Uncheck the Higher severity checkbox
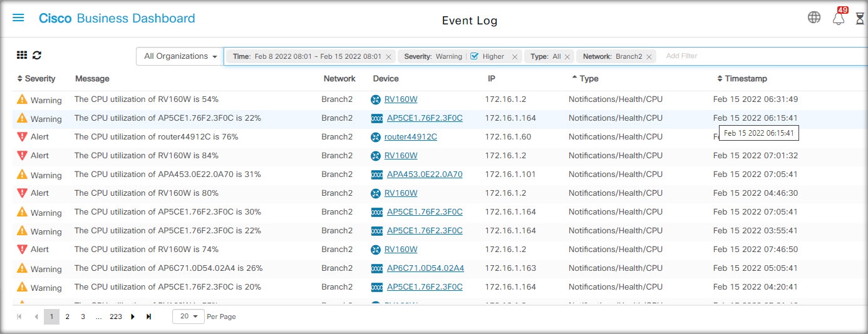The image size is (868, 334). [x=474, y=56]
